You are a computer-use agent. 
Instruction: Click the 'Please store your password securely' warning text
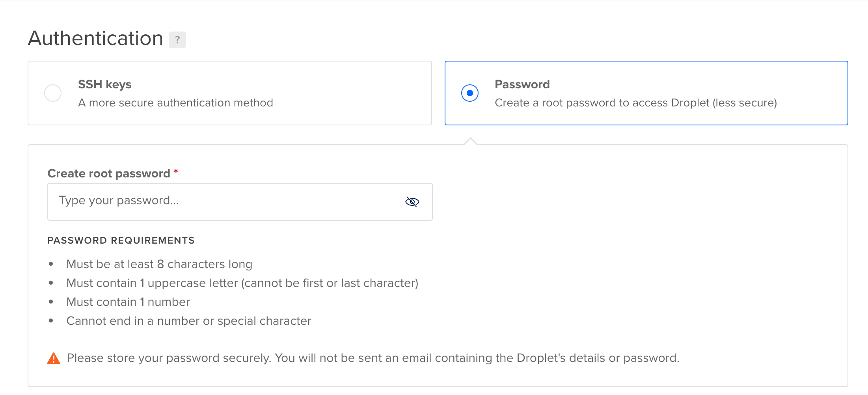click(373, 358)
